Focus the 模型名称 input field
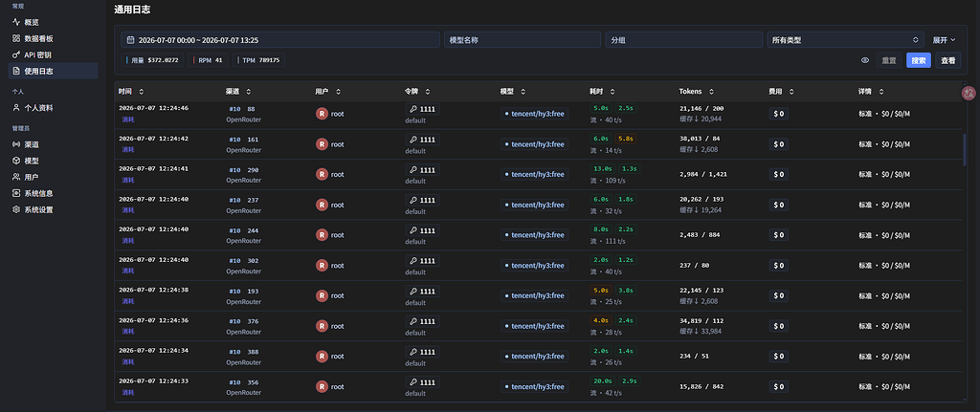This screenshot has width=980, height=412. coord(523,40)
